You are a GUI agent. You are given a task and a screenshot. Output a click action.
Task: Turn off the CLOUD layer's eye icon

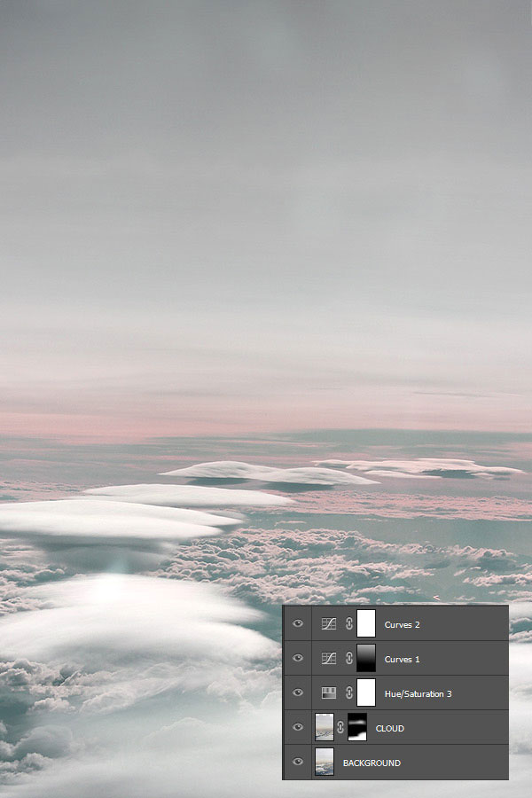[x=298, y=728]
